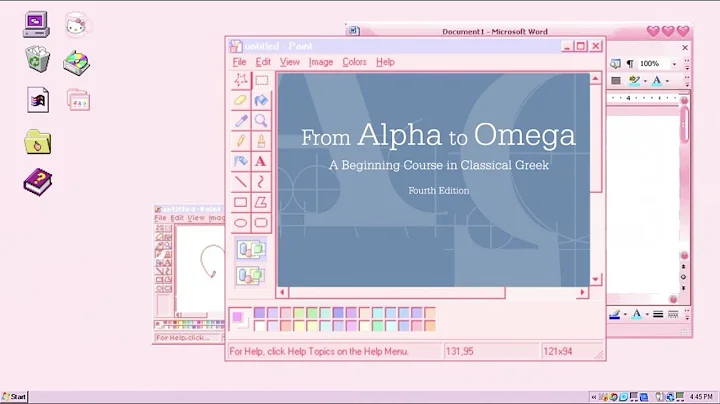Expand the bottom Font Color dropdown arrow in Word

[647, 314]
